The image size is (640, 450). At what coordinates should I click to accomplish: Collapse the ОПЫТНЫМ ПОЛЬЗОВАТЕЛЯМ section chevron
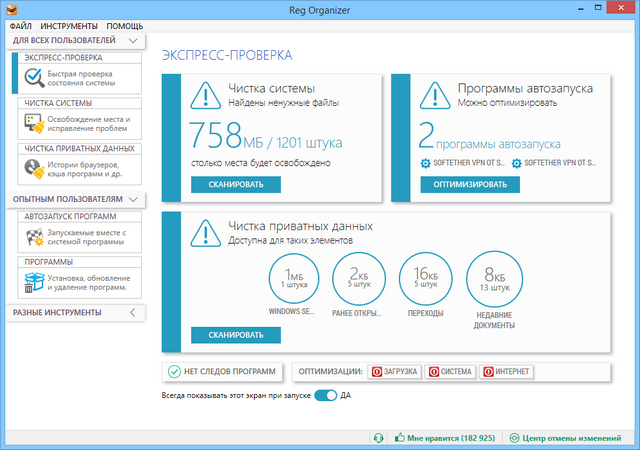(x=133, y=199)
